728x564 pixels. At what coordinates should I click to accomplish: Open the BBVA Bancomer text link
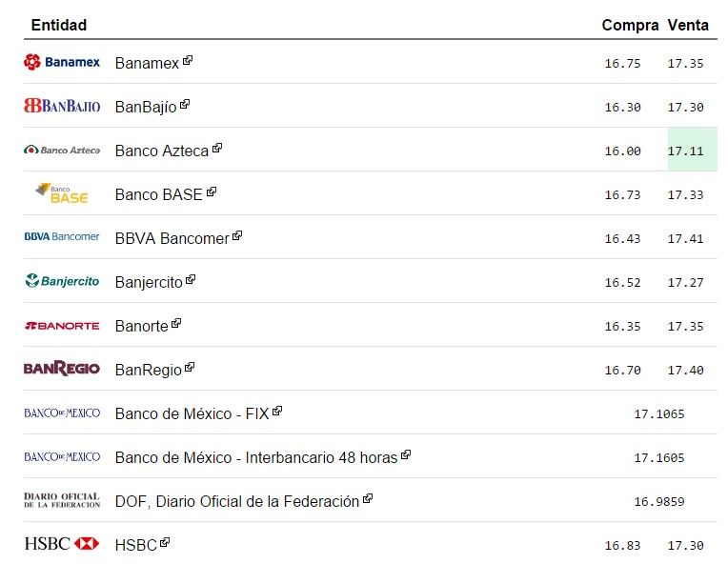tap(172, 238)
